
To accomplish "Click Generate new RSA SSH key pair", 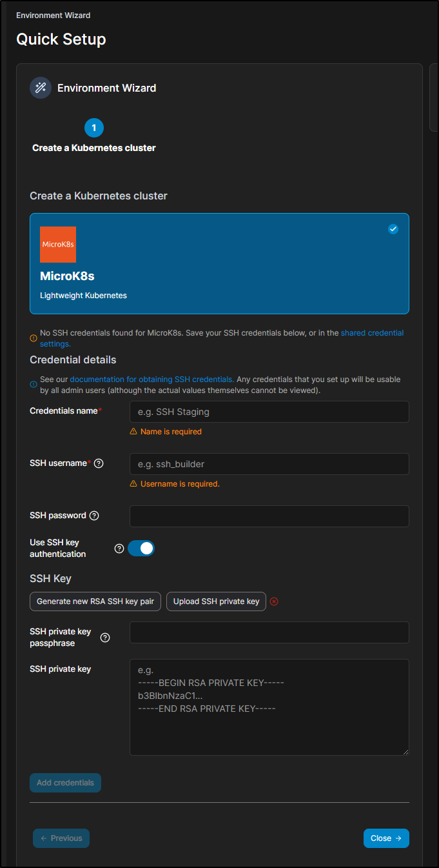I will coord(95,601).
